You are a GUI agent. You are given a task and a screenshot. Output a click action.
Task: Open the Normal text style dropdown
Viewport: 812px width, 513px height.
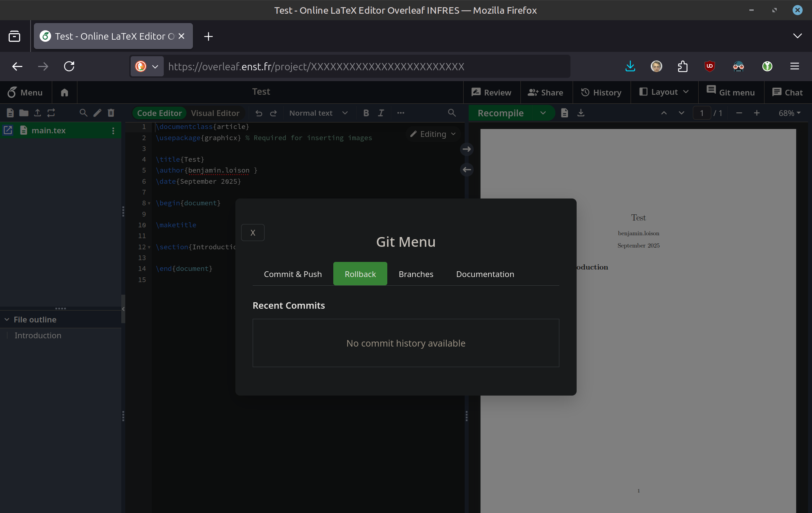(318, 113)
